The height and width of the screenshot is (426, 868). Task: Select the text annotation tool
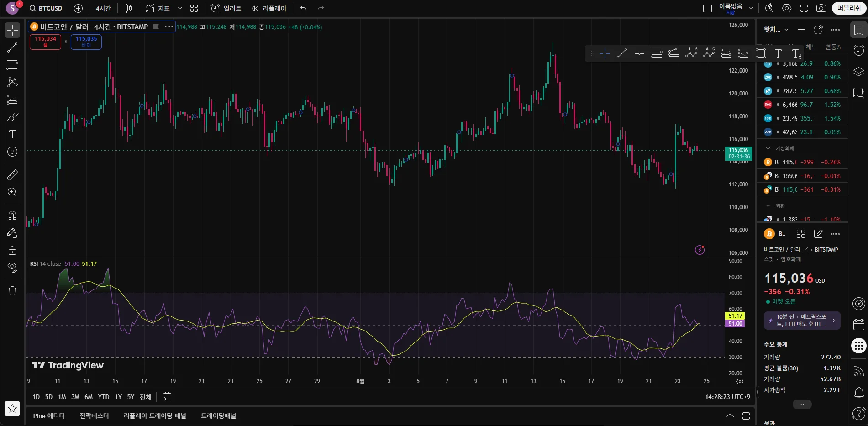(12, 134)
